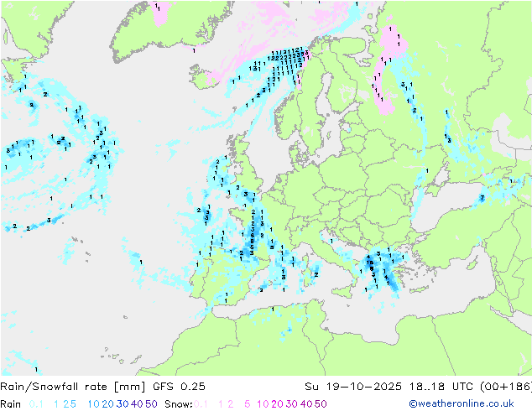Click the "18..18 UTC" time label
532x411 pixels.
click(441, 387)
